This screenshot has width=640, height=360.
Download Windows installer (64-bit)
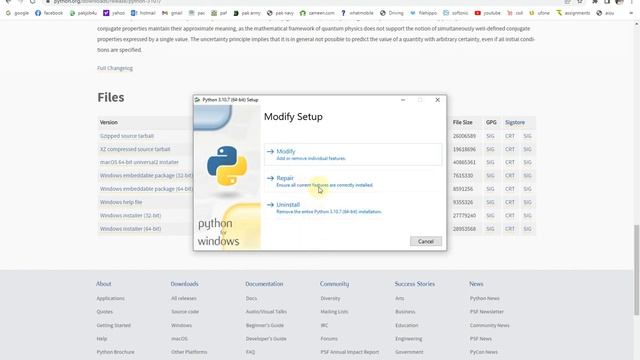pos(130,229)
